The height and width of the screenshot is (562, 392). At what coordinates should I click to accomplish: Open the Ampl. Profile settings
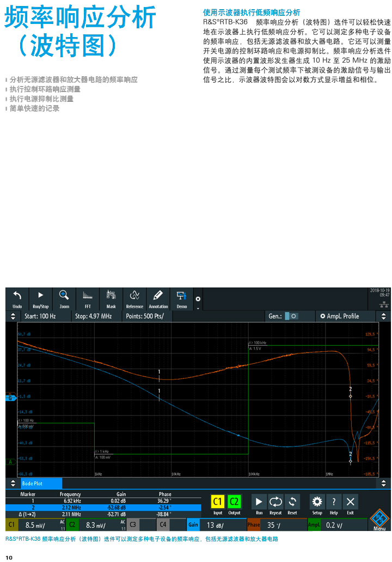pyautogui.click(x=339, y=316)
